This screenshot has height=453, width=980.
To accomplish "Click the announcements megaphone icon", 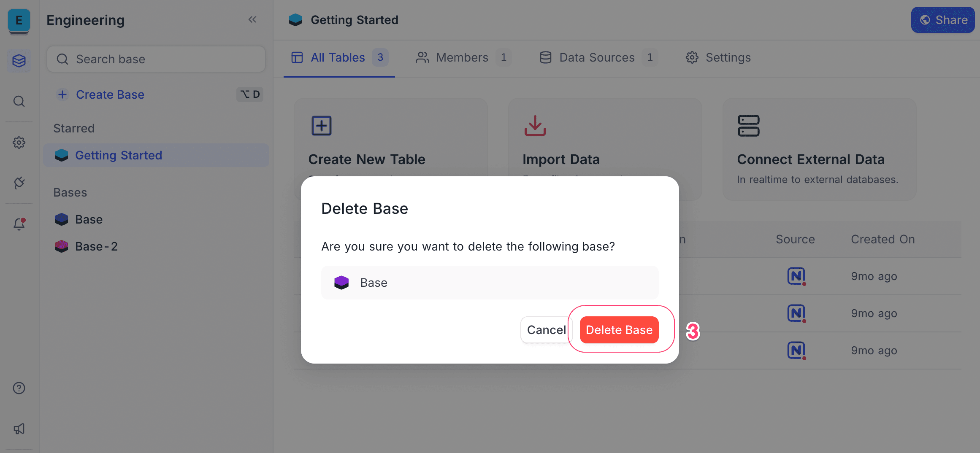I will point(19,429).
